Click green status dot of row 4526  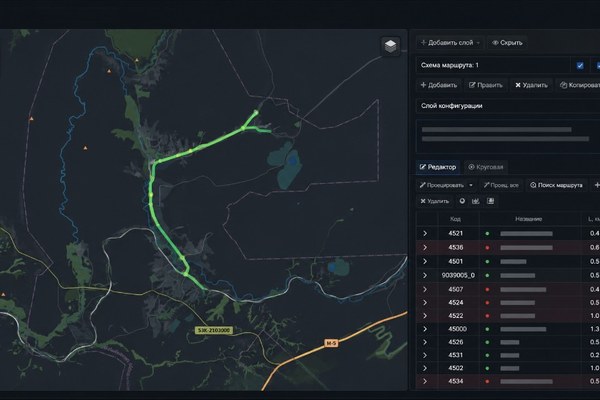(x=488, y=342)
